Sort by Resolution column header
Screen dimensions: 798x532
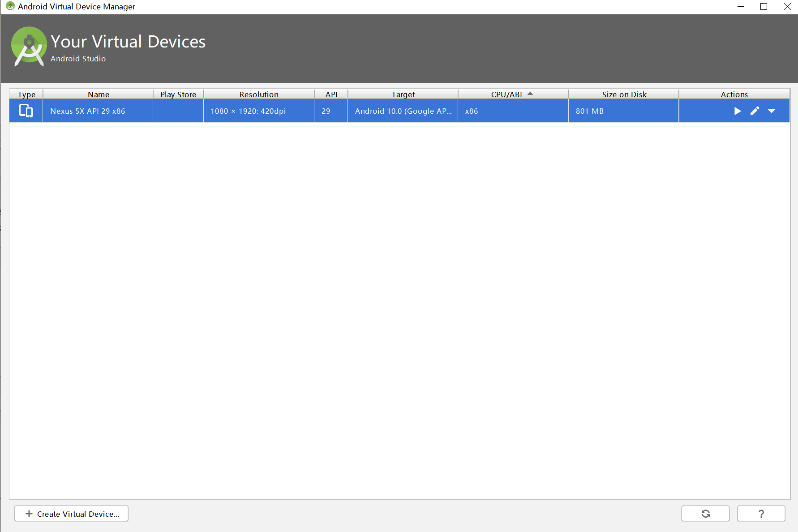click(259, 94)
